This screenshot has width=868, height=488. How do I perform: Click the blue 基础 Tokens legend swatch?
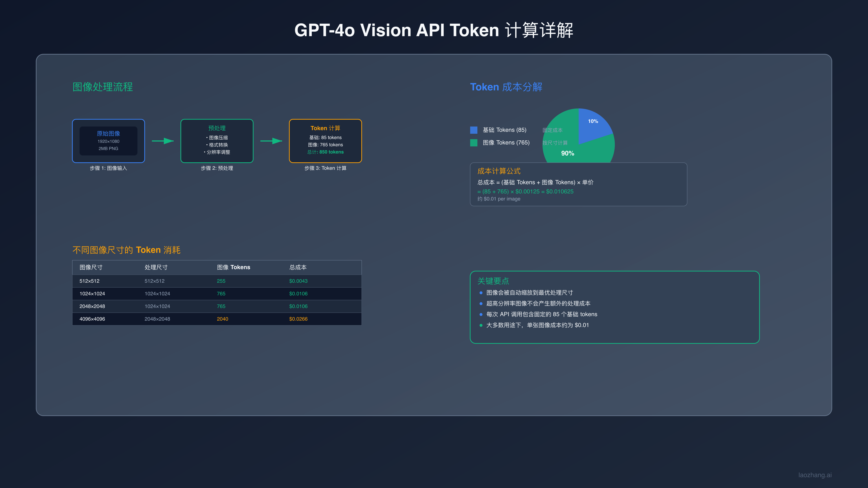[x=473, y=130]
